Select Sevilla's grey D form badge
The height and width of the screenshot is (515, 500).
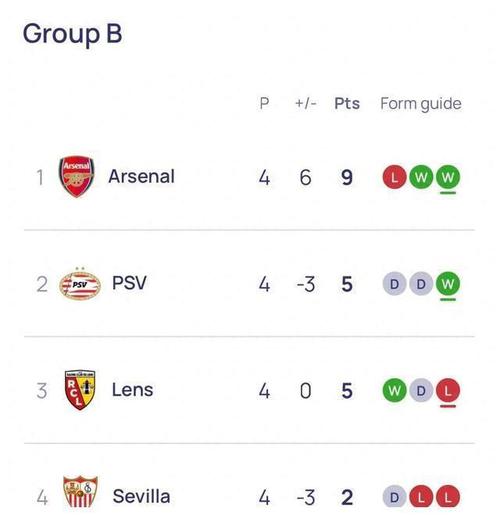(394, 497)
